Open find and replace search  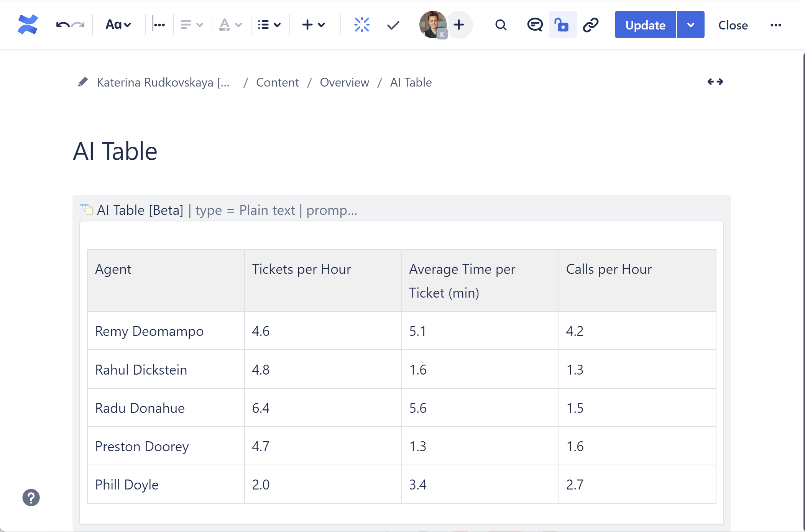pos(501,25)
